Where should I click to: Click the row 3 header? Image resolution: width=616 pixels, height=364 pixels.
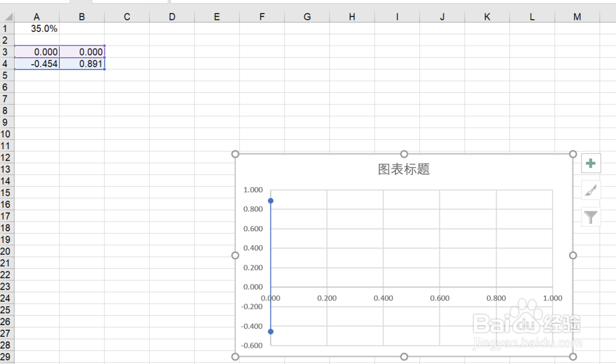7,52
